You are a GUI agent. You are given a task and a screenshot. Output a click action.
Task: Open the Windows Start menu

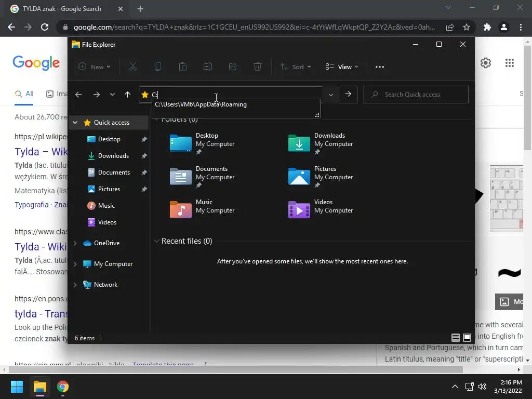tap(17, 387)
